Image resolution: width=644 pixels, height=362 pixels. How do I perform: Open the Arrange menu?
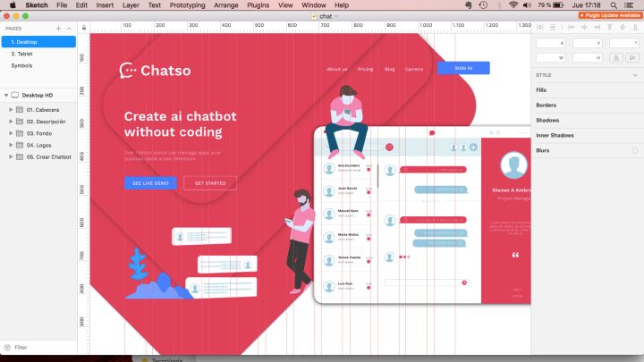click(226, 5)
